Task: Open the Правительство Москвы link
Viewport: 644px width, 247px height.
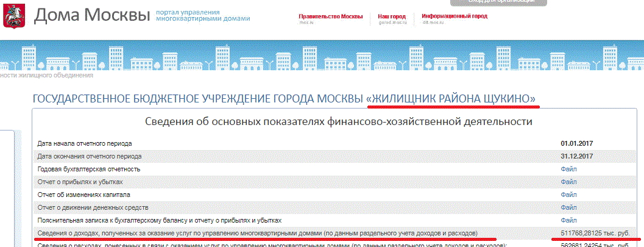Action: (x=331, y=16)
